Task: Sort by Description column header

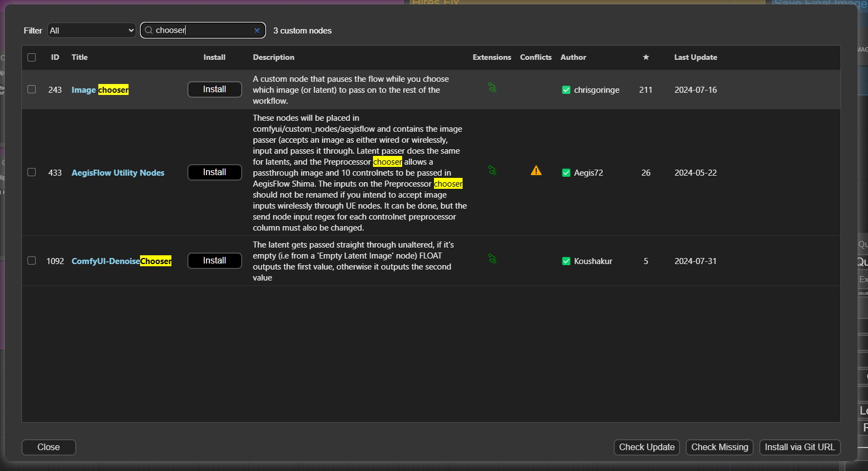Action: [x=274, y=57]
